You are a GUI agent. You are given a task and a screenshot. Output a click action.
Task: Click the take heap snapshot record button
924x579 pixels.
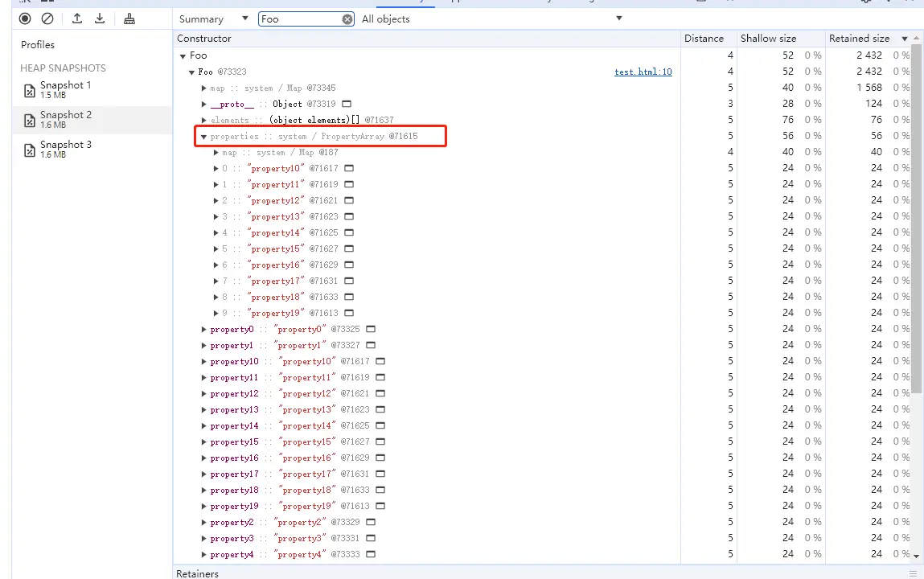point(25,18)
